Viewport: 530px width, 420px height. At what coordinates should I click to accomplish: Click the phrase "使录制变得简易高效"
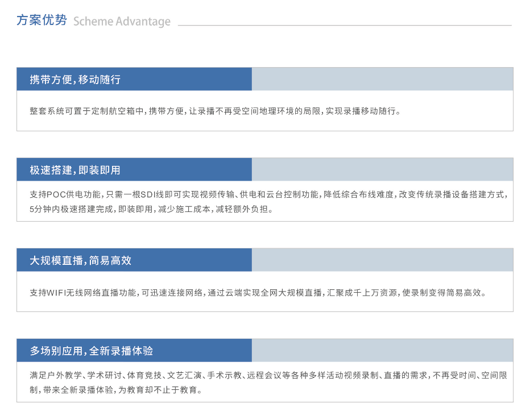(x=444, y=293)
